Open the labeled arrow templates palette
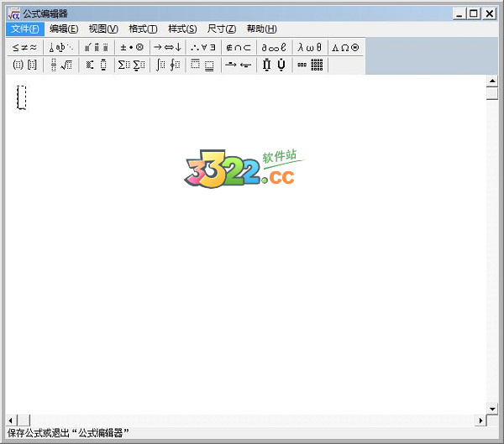504x444 pixels. click(239, 65)
